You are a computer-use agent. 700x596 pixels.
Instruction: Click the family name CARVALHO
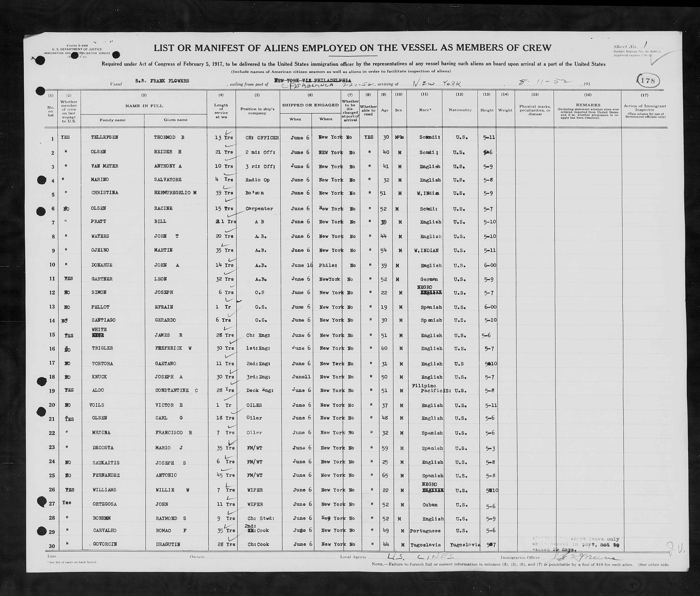[x=105, y=531]
